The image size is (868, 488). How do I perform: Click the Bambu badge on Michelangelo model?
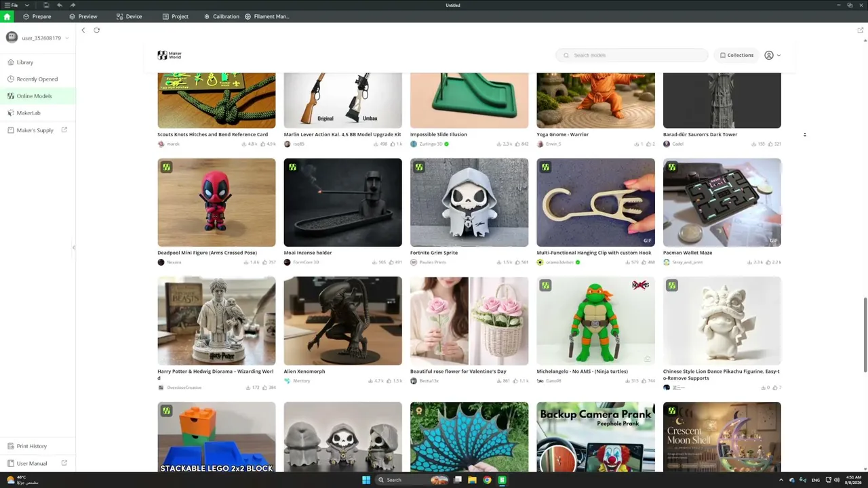[545, 285]
